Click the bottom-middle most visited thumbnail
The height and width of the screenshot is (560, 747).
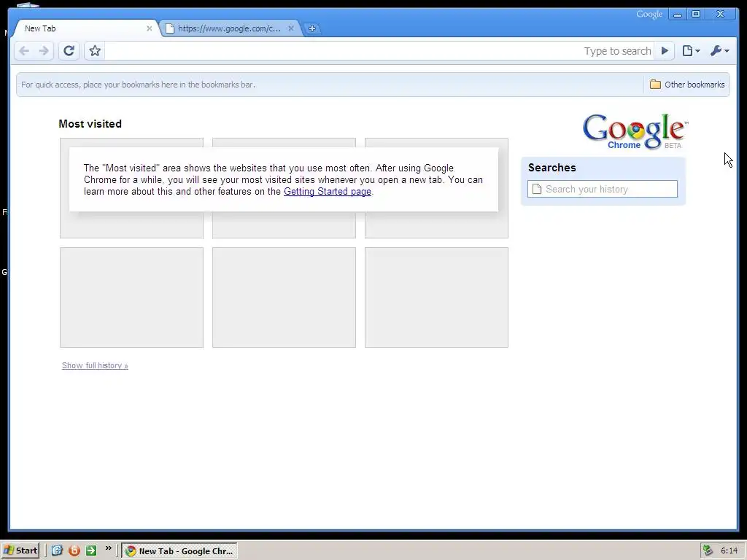point(284,297)
